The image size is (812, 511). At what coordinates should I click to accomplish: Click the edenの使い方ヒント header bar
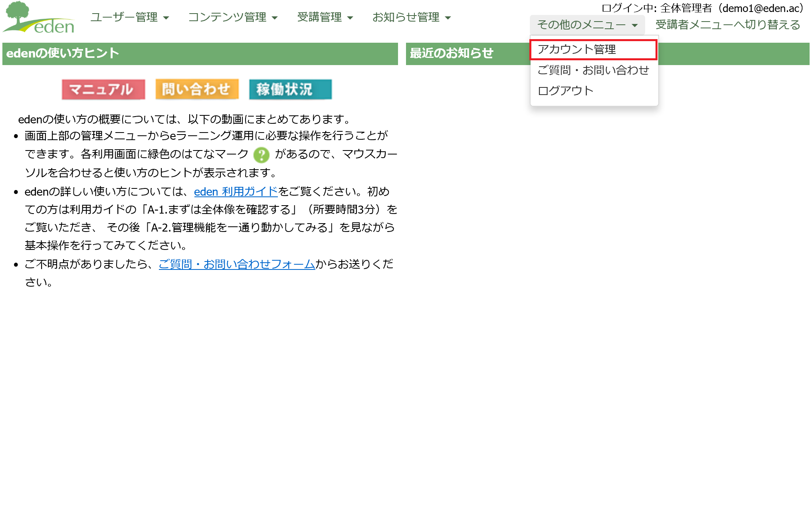point(200,53)
